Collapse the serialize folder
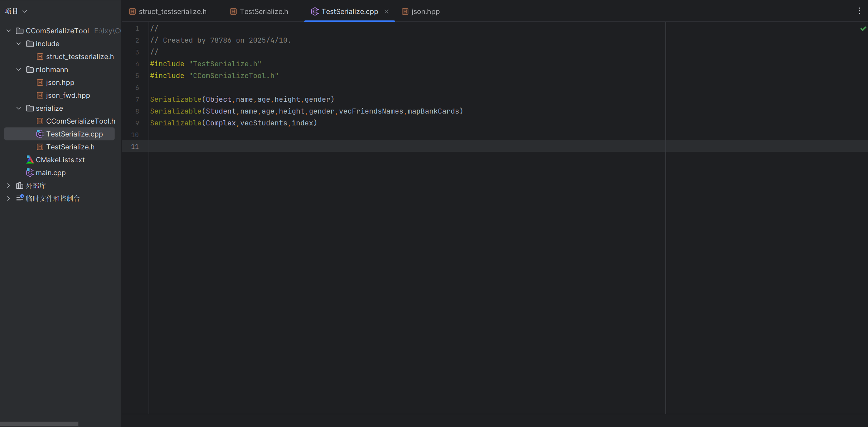 (19, 108)
